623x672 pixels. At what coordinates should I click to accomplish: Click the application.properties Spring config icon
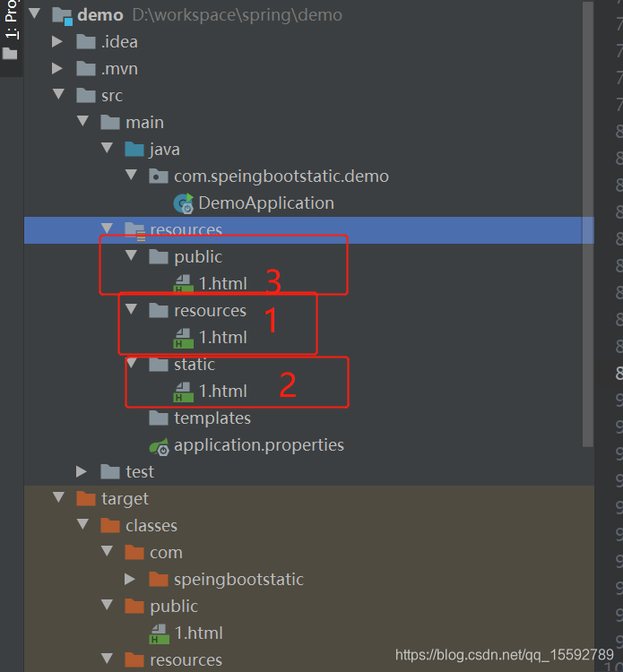[x=159, y=446]
